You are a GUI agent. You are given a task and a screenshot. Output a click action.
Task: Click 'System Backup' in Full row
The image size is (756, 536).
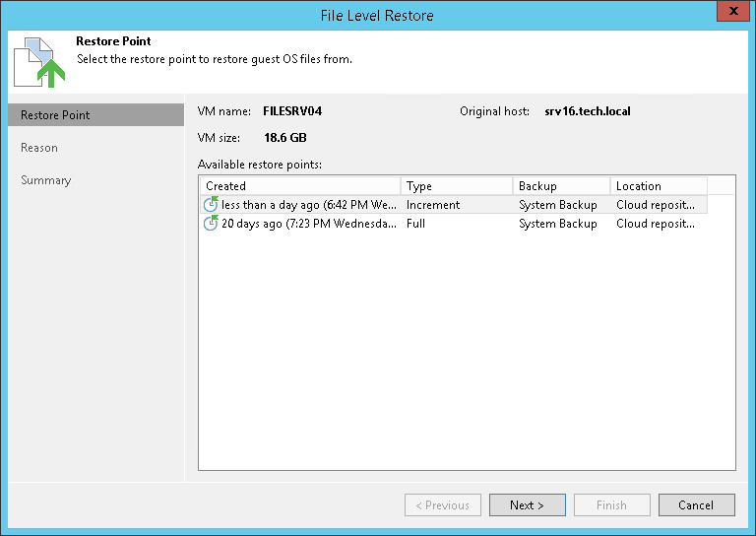click(x=558, y=224)
